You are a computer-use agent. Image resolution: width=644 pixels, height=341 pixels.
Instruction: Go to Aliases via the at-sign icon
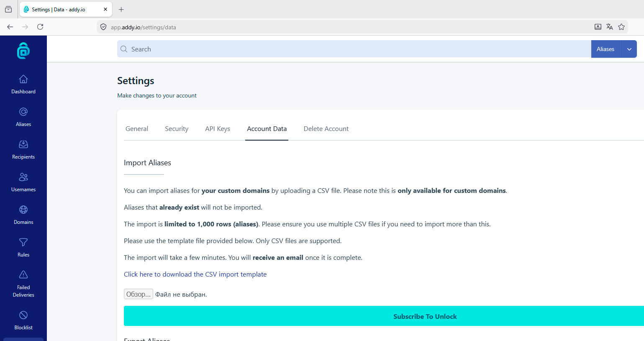pyautogui.click(x=23, y=111)
